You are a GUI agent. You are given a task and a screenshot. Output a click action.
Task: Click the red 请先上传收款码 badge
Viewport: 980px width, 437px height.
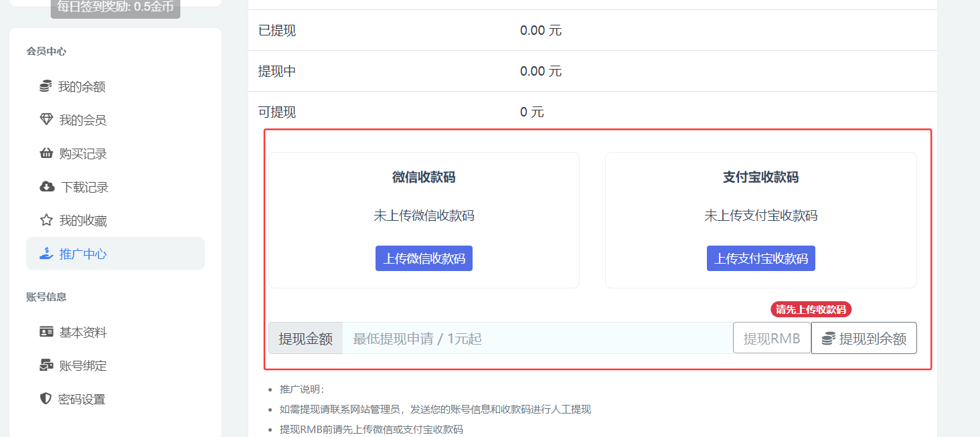point(811,309)
